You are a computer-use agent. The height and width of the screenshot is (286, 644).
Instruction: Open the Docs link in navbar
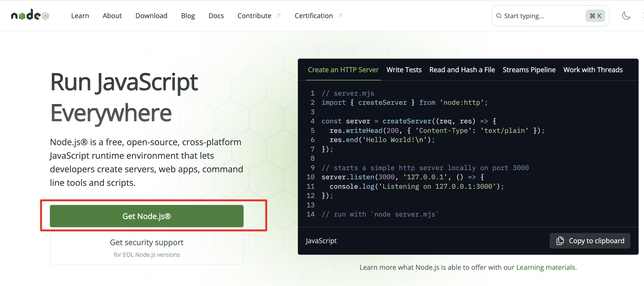pos(216,16)
